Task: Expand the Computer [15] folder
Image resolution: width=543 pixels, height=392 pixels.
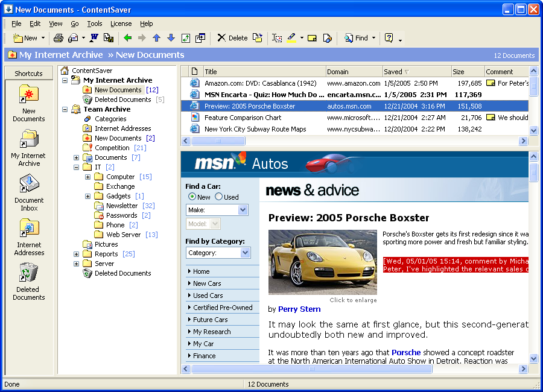Action: click(87, 177)
